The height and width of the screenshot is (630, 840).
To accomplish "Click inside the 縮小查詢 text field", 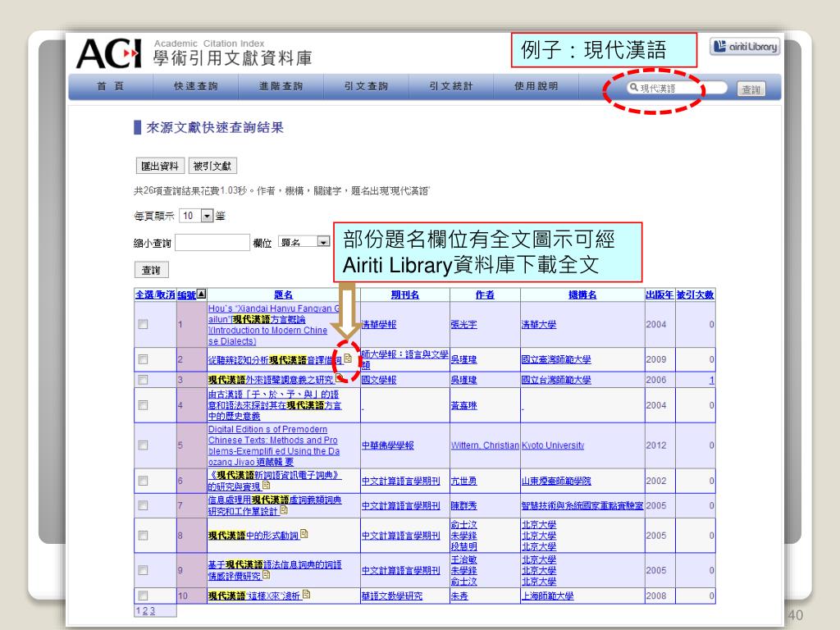I will click(212, 243).
